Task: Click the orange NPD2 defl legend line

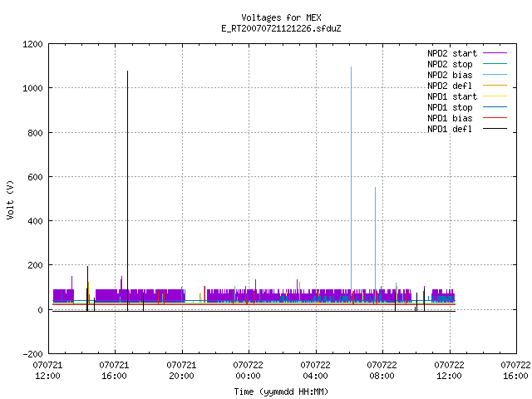Action: click(495, 86)
